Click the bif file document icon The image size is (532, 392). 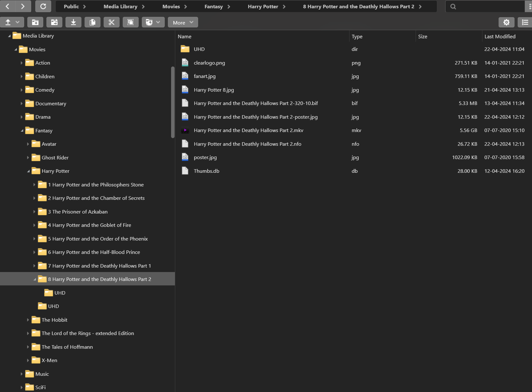pyautogui.click(x=185, y=103)
